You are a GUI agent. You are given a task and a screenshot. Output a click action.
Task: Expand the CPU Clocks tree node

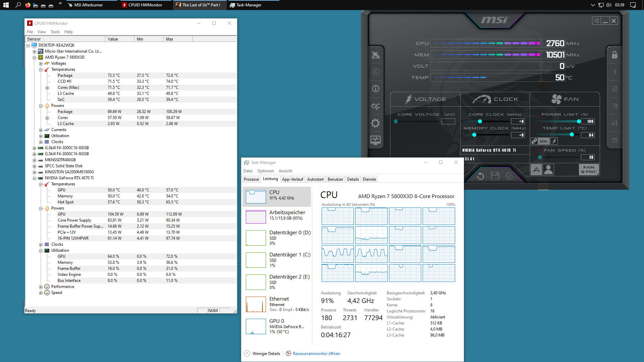[41, 142]
